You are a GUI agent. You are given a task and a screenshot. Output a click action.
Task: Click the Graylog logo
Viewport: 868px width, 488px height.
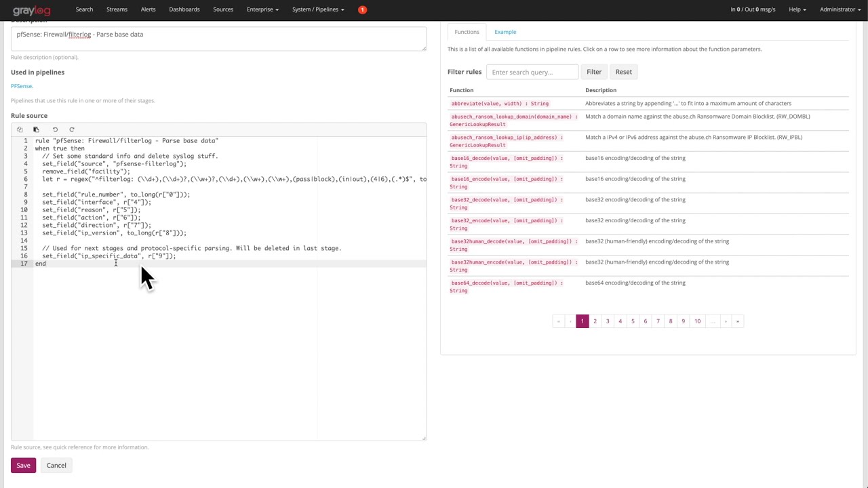click(31, 10)
